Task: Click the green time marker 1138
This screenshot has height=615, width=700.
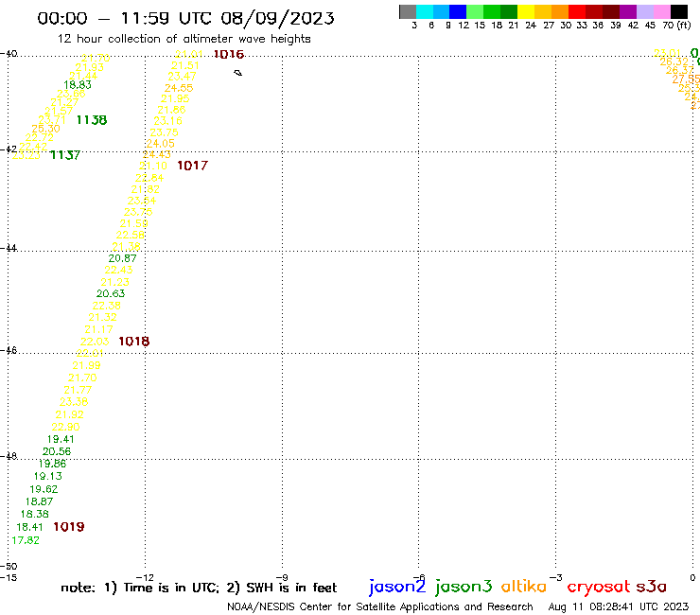Action: (92, 120)
